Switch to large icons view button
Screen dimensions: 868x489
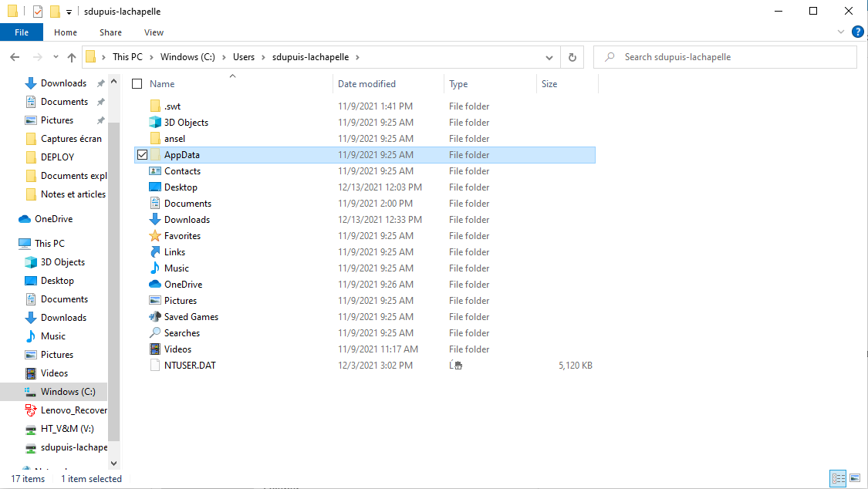pos(855,479)
